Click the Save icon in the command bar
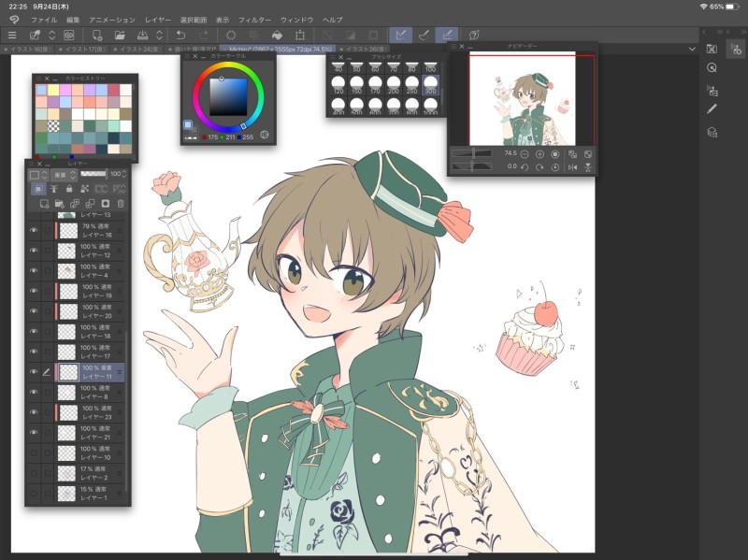Image resolution: width=748 pixels, height=560 pixels. tap(142, 35)
